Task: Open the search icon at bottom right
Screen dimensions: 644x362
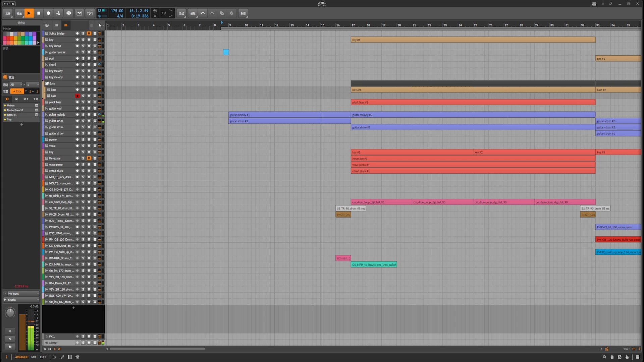Action: pyautogui.click(x=604, y=357)
